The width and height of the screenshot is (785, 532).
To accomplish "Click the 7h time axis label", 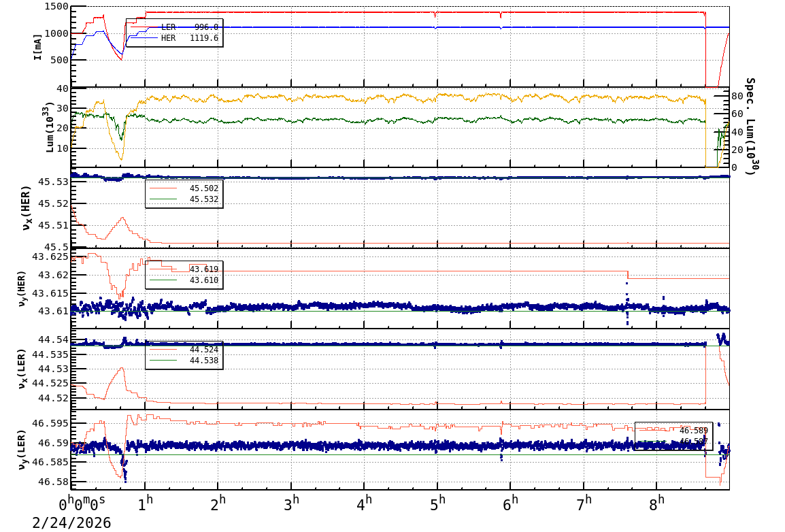I will coord(584,503).
